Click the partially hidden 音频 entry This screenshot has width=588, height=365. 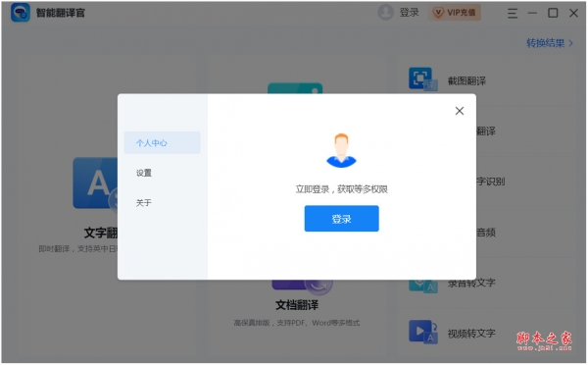point(486,233)
